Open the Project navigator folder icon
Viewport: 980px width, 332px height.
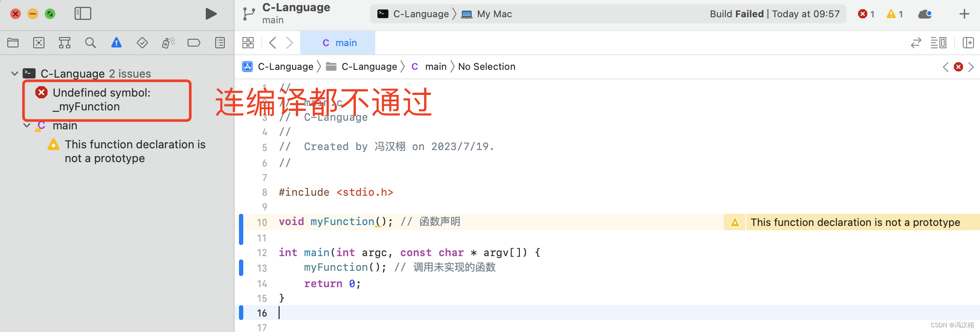point(13,43)
